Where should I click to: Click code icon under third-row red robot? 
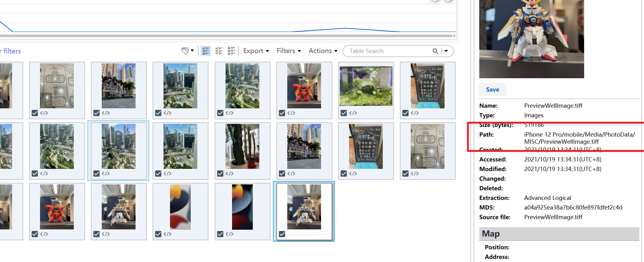[x=44, y=234]
